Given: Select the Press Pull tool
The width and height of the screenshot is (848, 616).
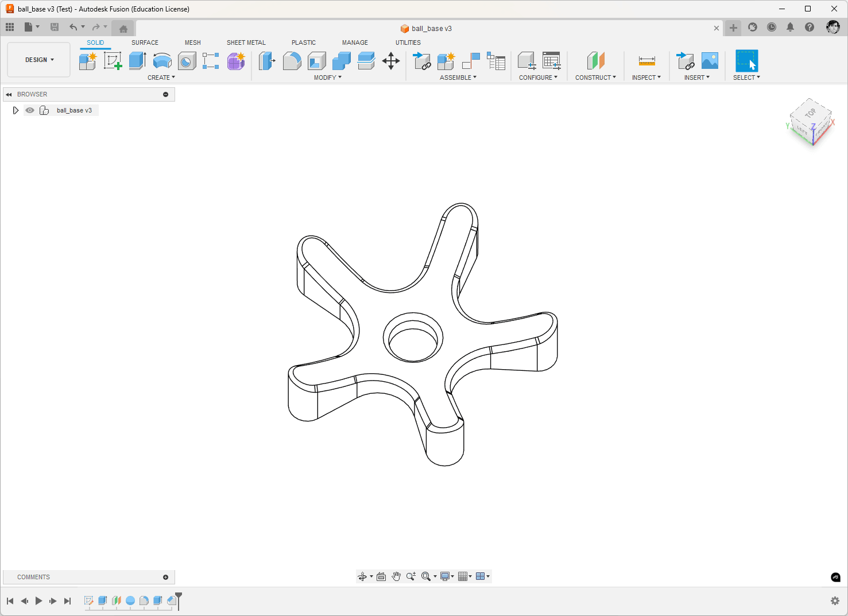Looking at the screenshot, I should [x=267, y=61].
